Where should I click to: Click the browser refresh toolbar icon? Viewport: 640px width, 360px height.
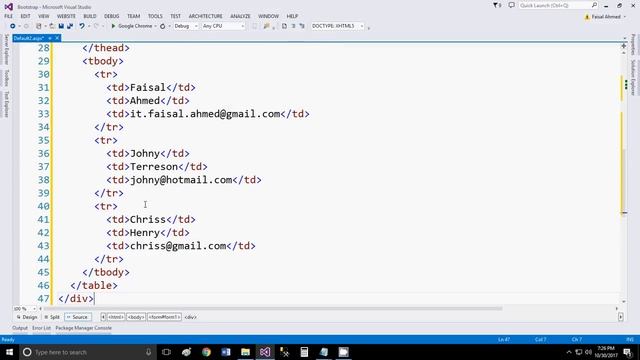162,26
